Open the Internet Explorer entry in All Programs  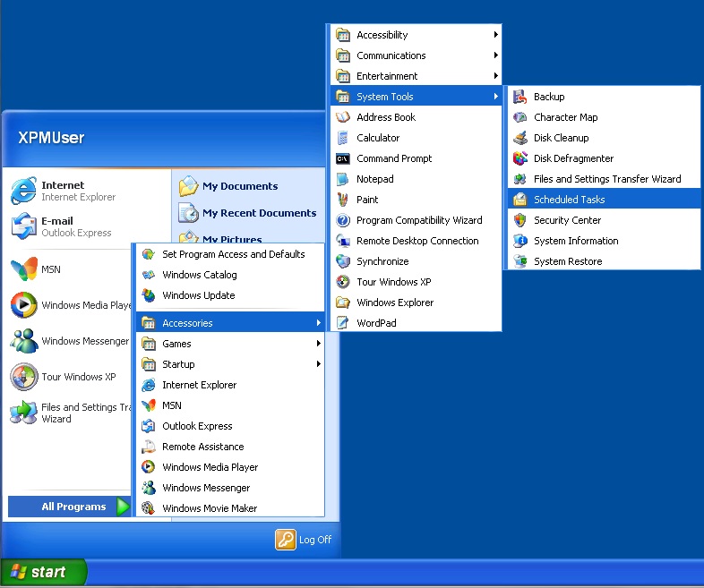(x=230, y=385)
